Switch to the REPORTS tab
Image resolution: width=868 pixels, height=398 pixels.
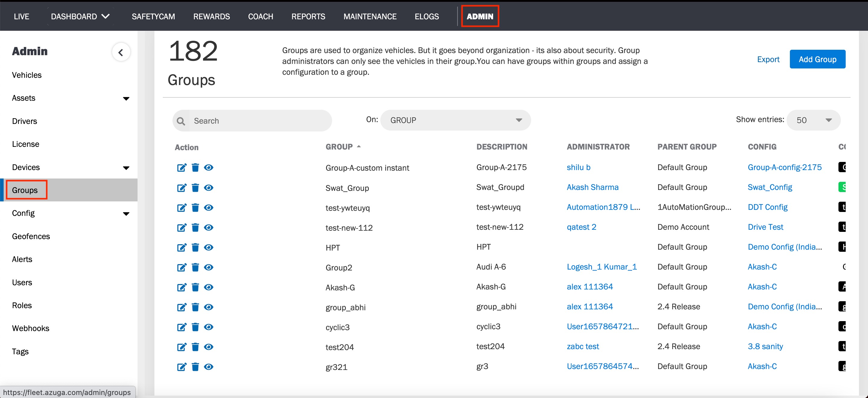pyautogui.click(x=308, y=16)
